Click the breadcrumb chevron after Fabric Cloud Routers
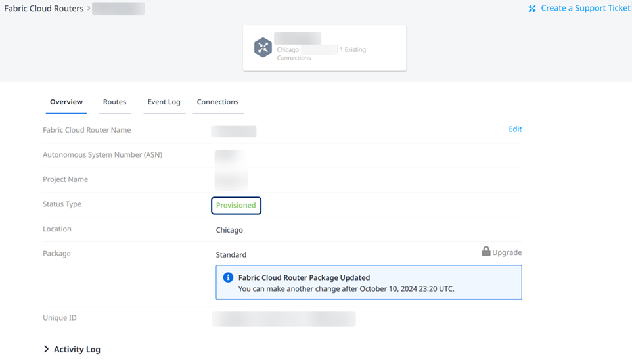The width and height of the screenshot is (632, 364). click(x=89, y=8)
